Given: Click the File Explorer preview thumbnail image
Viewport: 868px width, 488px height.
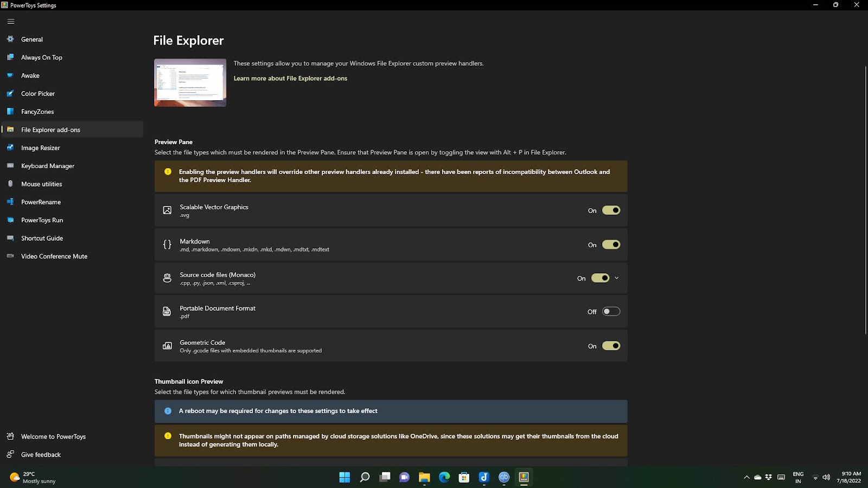Looking at the screenshot, I should (x=190, y=82).
